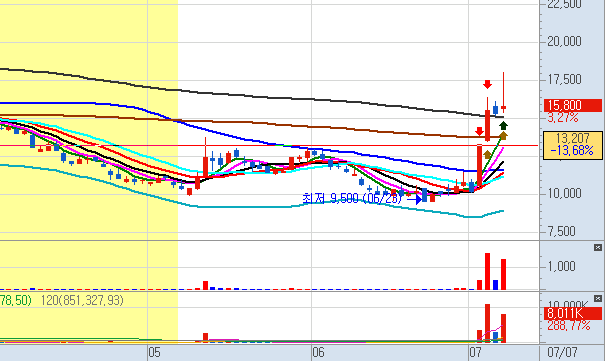The height and width of the screenshot is (361, 605).
Task: Click the 최저 9,500 (06/23) low annotation
Action: (352, 198)
